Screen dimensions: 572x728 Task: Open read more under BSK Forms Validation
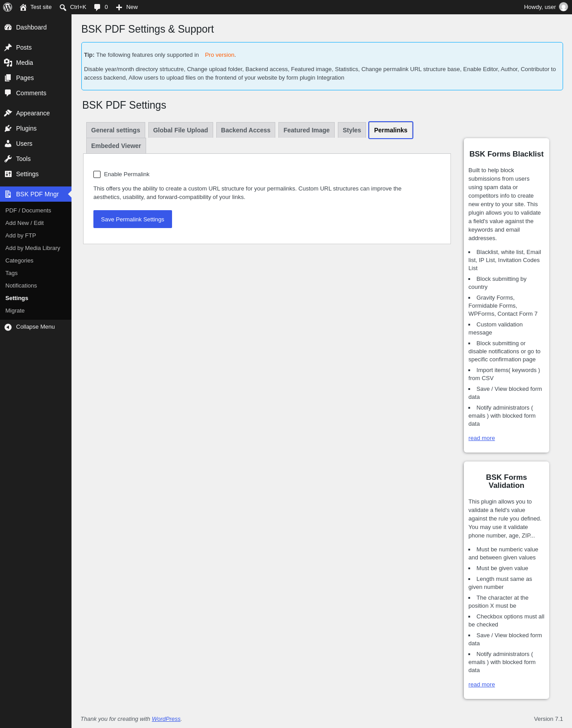pyautogui.click(x=482, y=685)
